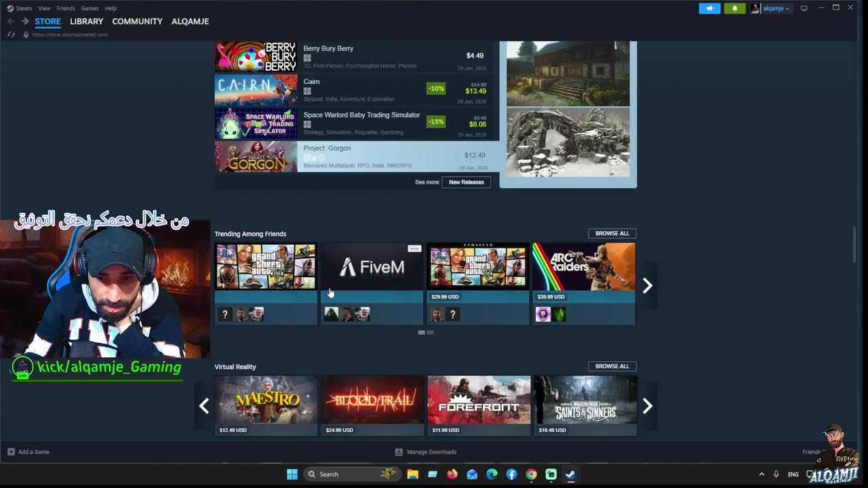Switch to the COMMUNITY tab
This screenshot has width=868, height=488.
tap(137, 21)
